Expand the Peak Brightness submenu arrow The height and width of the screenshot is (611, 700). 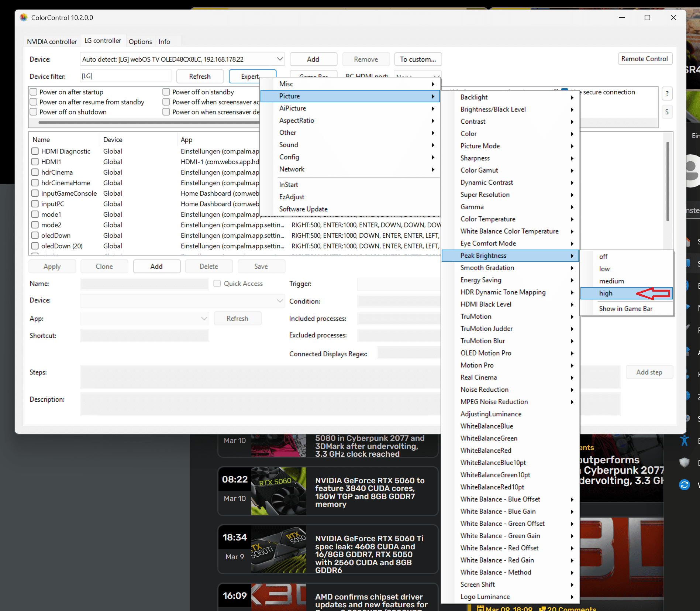(572, 255)
